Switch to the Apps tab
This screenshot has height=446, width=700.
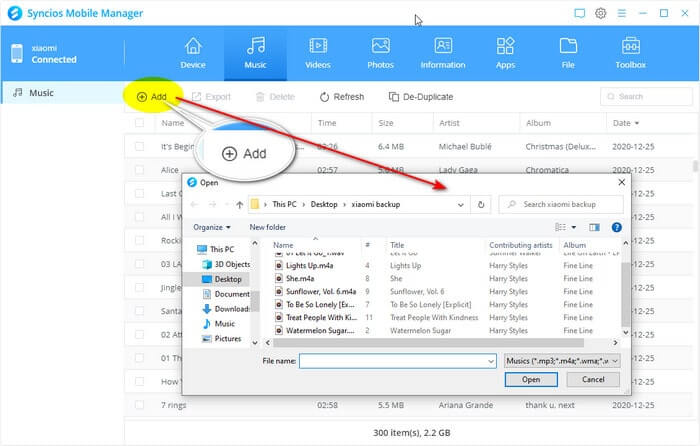505,53
